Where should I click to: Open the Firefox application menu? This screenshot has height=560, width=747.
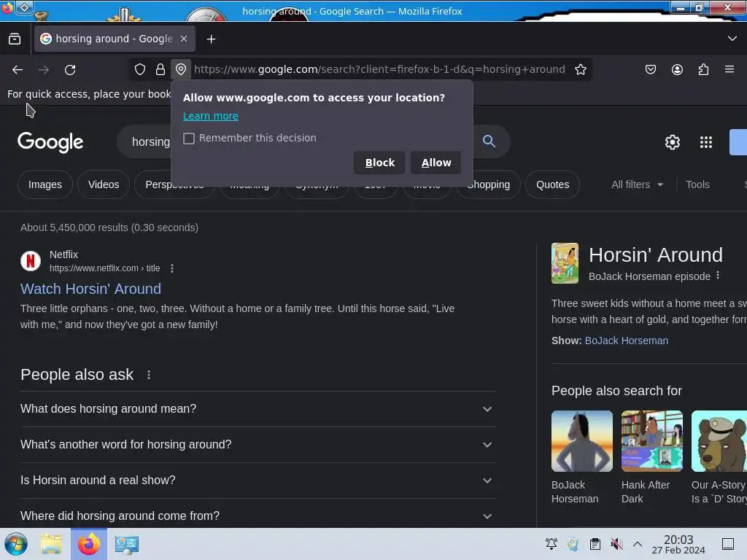pos(729,69)
